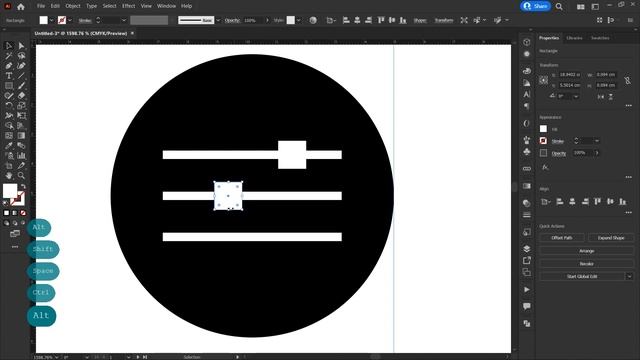The image size is (640, 360).
Task: Click Horizontal Align Center in the Align section
Action: pos(572,202)
